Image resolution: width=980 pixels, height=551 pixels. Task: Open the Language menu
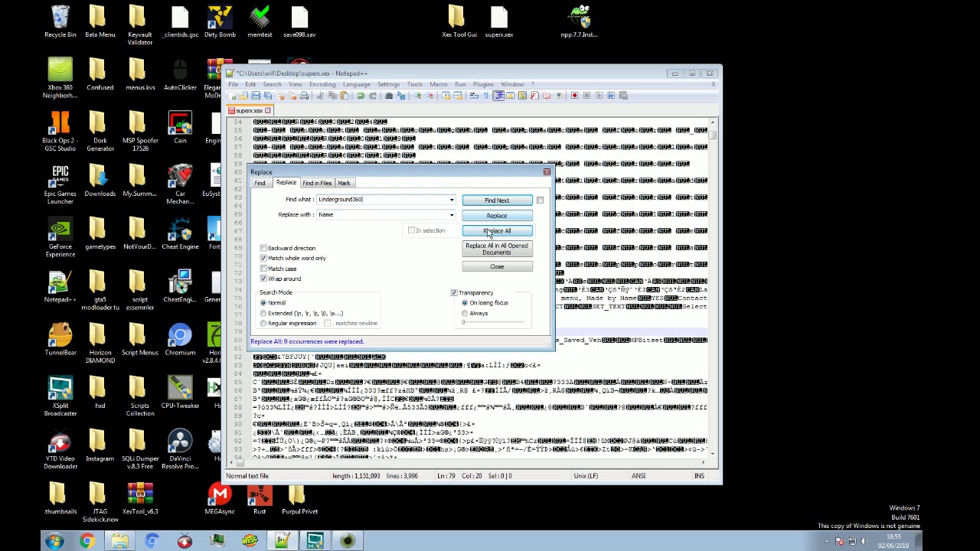356,84
